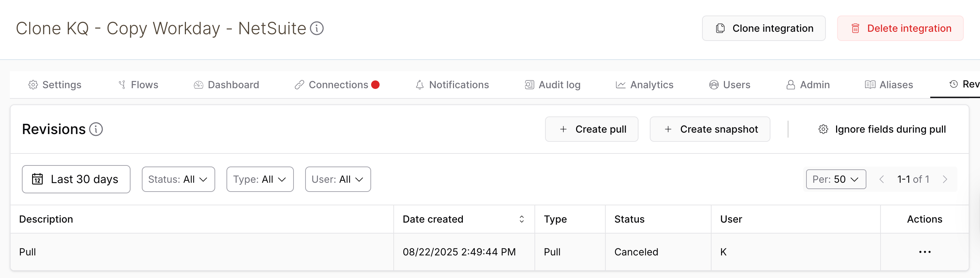Click the user K cell
This screenshot has width=980, height=278.
pyautogui.click(x=796, y=252)
